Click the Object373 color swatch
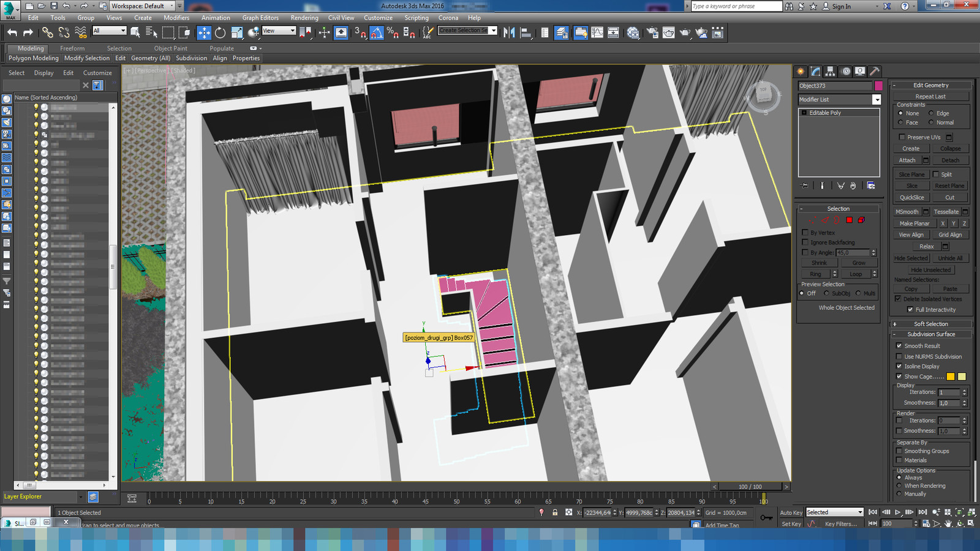Viewport: 980px width, 551px height. click(878, 86)
